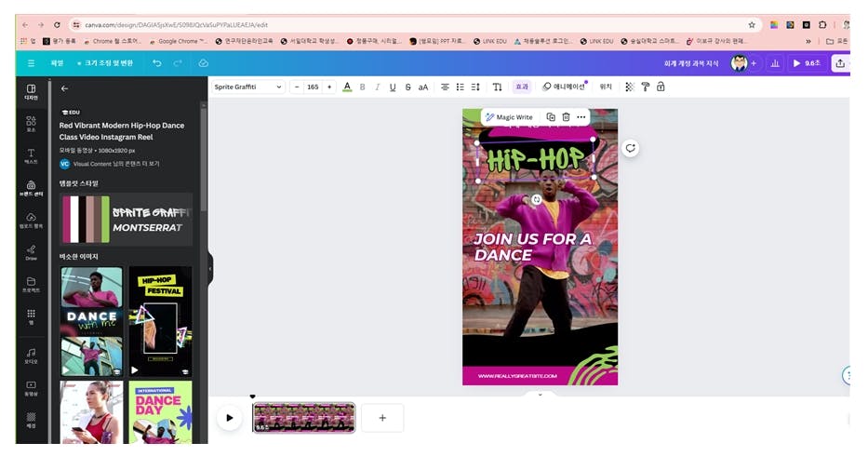The height and width of the screenshot is (470, 868).
Task: Open the Position panel
Action: 607,87
